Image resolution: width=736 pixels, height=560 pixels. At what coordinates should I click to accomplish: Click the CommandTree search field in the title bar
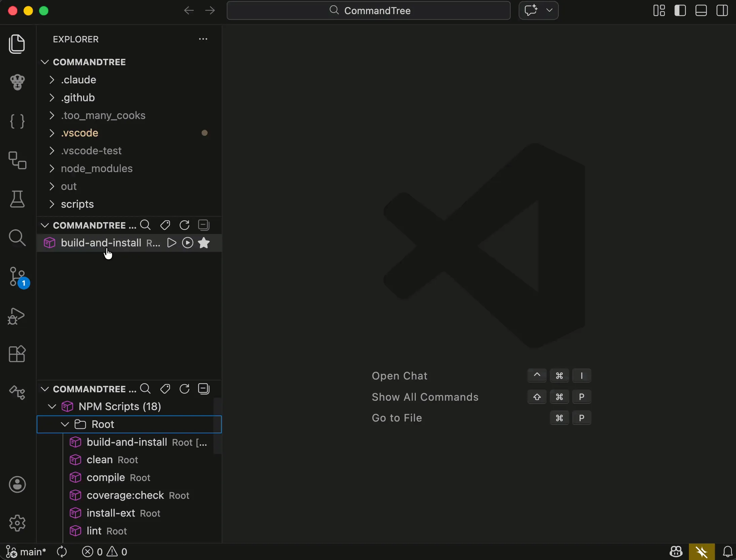(368, 10)
